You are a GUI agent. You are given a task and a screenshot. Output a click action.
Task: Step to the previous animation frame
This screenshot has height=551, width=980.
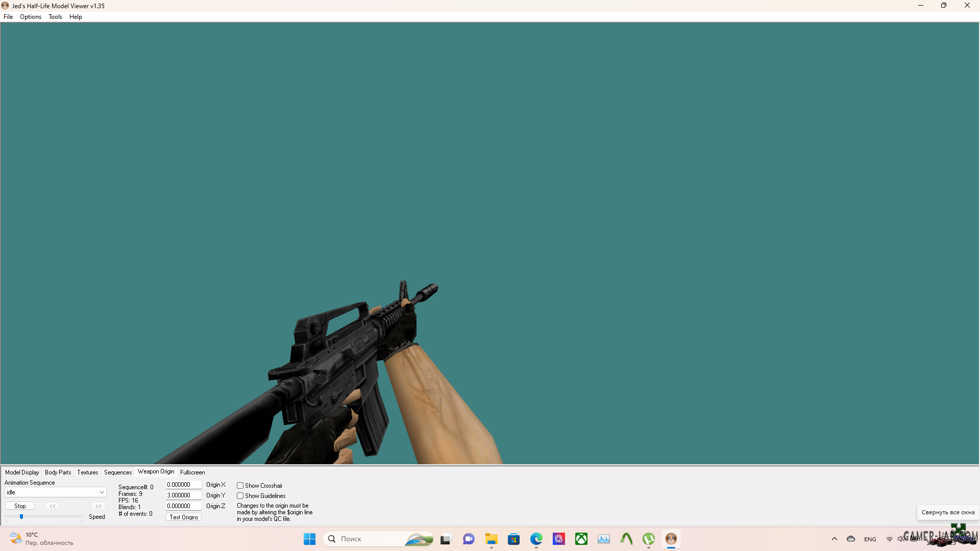coord(53,506)
